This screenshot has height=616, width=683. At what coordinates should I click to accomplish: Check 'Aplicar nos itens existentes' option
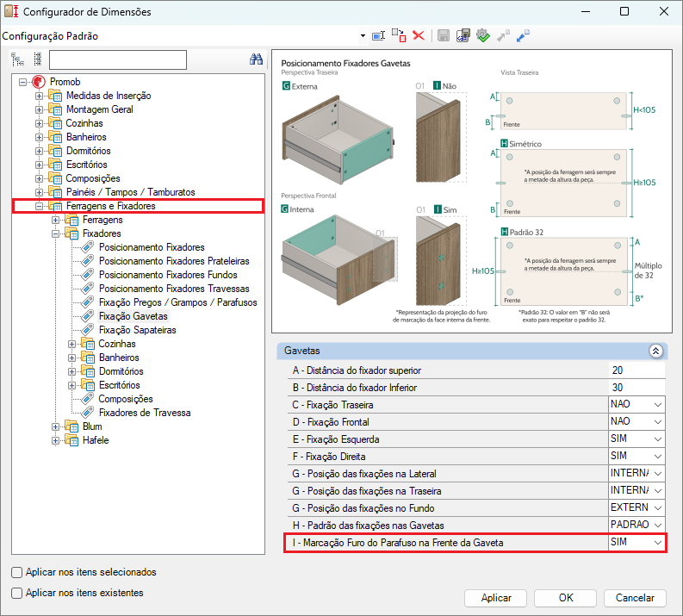[x=17, y=593]
